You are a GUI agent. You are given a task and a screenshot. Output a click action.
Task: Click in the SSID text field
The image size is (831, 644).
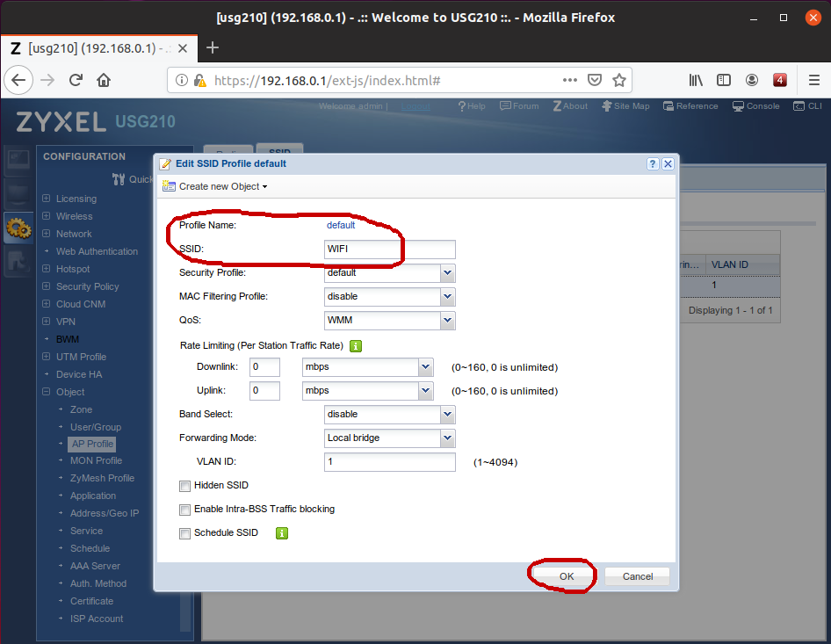(389, 250)
